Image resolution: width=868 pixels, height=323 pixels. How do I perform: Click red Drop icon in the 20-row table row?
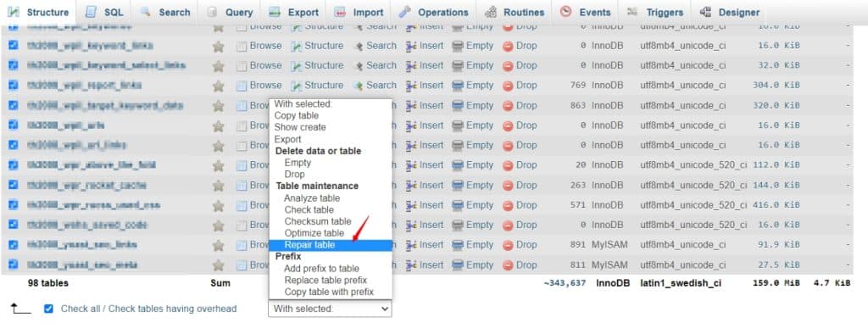(508, 165)
